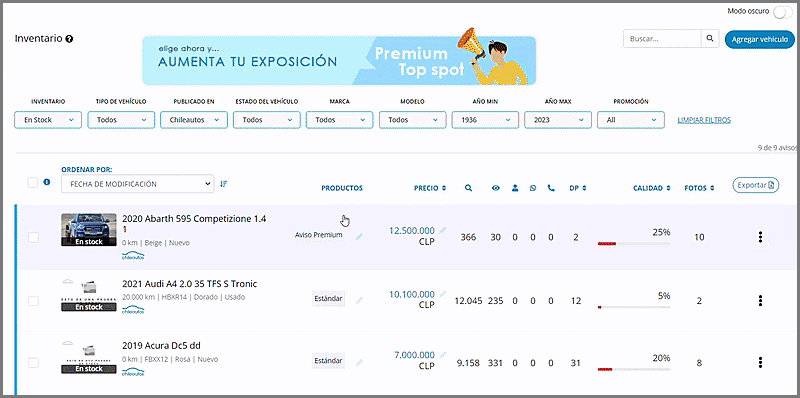Click the WhatsApp column header icon

tap(533, 188)
